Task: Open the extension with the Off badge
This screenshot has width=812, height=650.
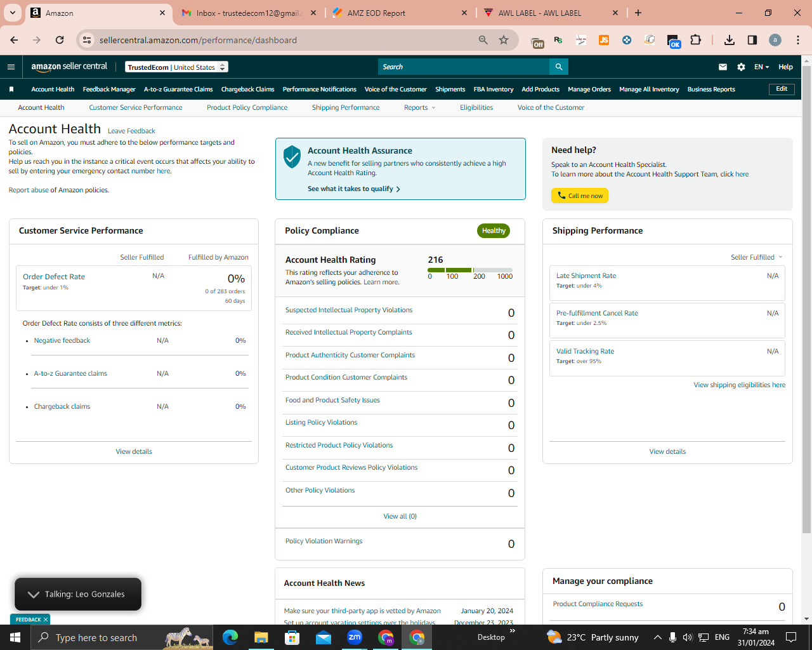Action: [538, 41]
